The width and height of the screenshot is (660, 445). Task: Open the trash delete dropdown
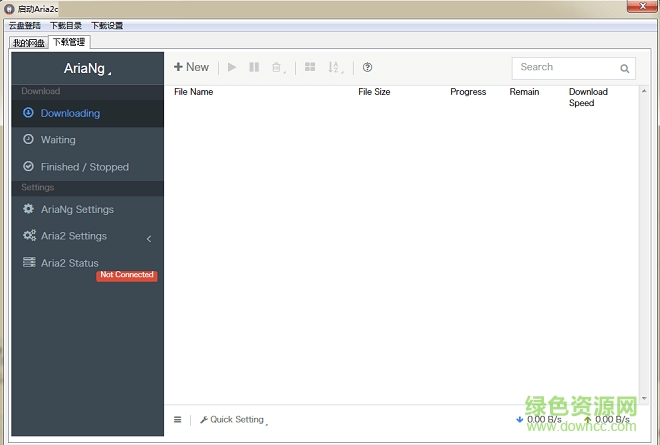(278, 67)
